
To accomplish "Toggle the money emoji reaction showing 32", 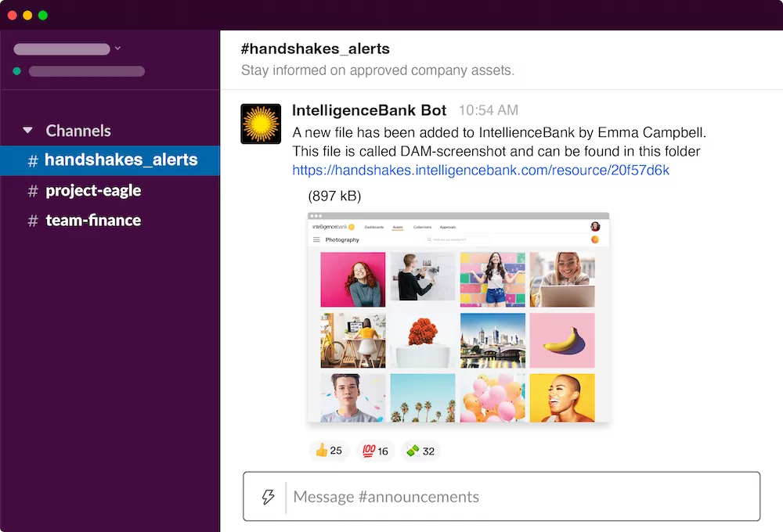I will (x=420, y=451).
